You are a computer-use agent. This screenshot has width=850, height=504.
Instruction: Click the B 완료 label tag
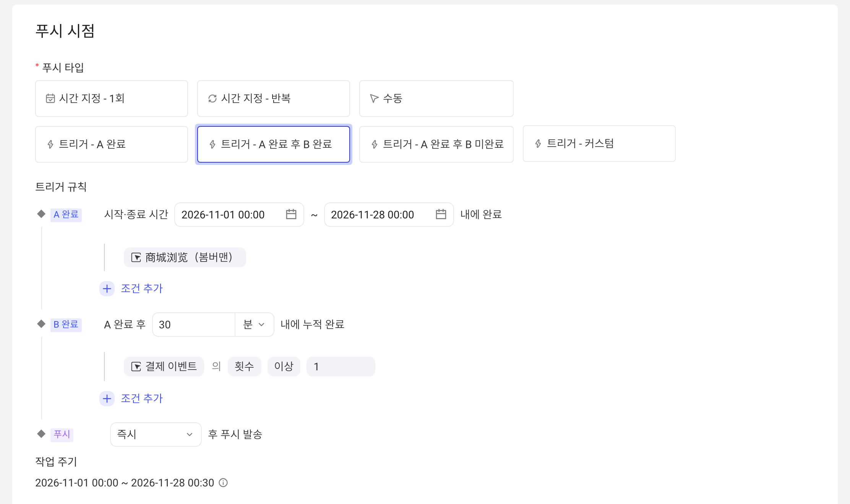(66, 325)
